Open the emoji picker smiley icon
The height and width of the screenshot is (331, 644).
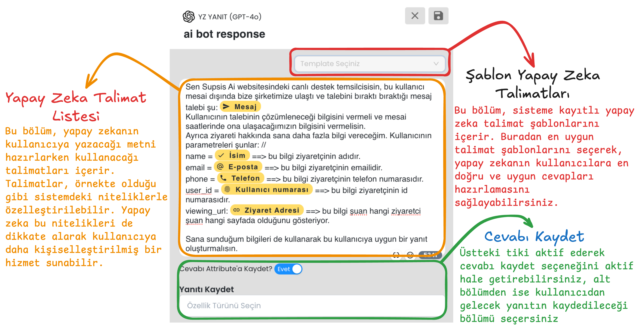410,255
